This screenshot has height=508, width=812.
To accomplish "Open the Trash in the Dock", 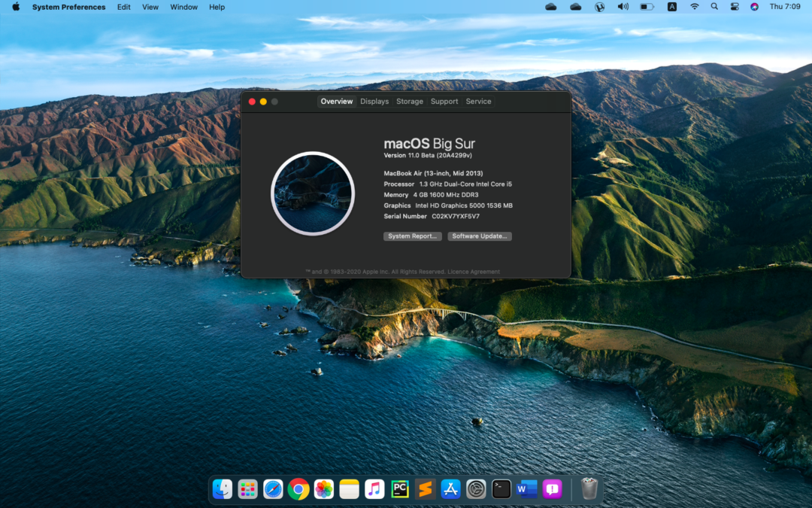I will point(589,488).
